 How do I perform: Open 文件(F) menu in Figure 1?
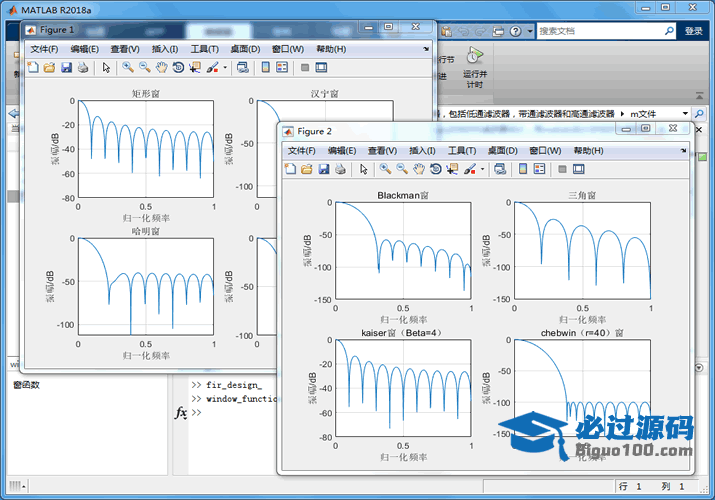pos(44,49)
